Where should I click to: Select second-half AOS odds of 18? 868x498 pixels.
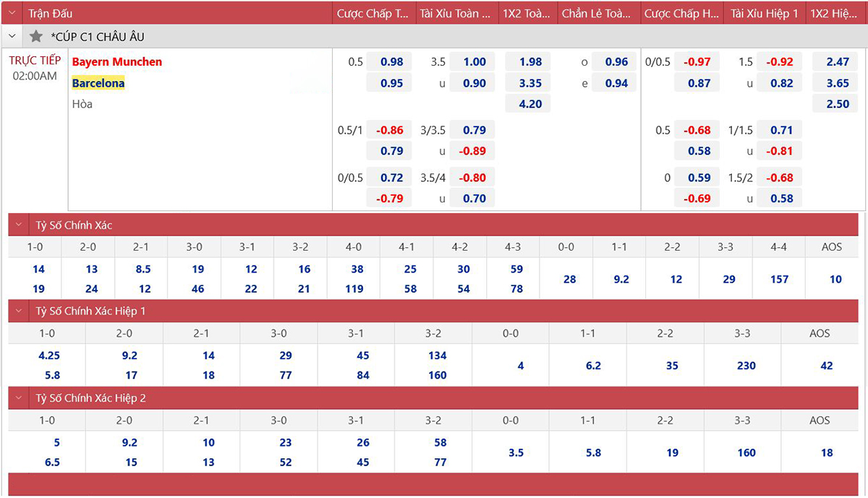tap(827, 452)
